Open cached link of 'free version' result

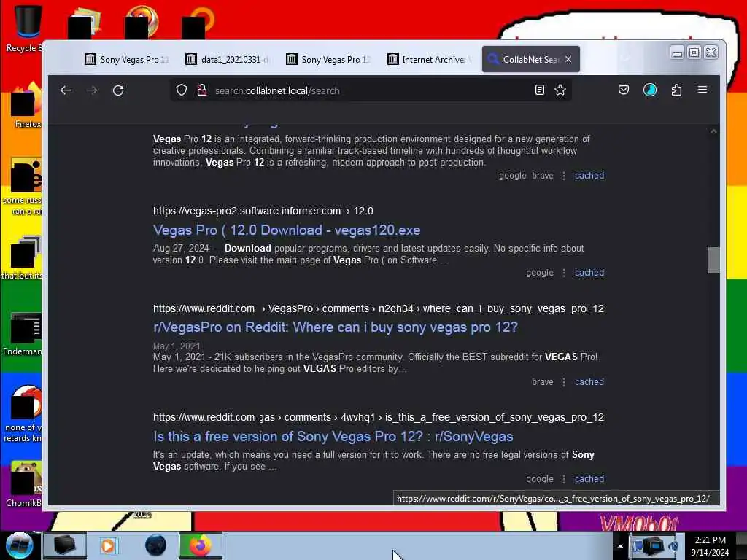point(589,479)
